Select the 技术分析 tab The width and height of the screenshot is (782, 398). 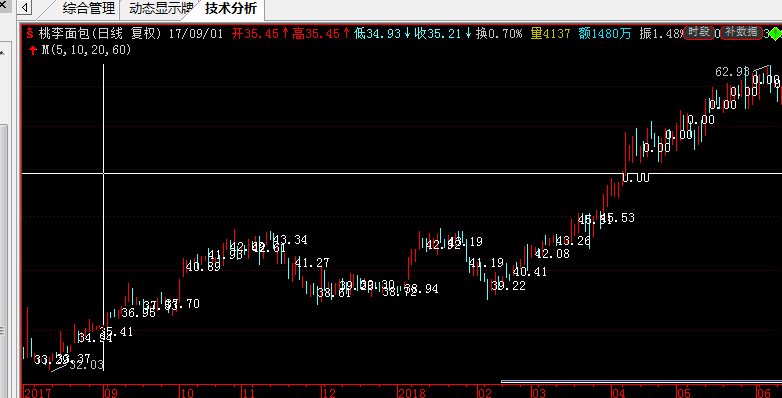tap(230, 8)
